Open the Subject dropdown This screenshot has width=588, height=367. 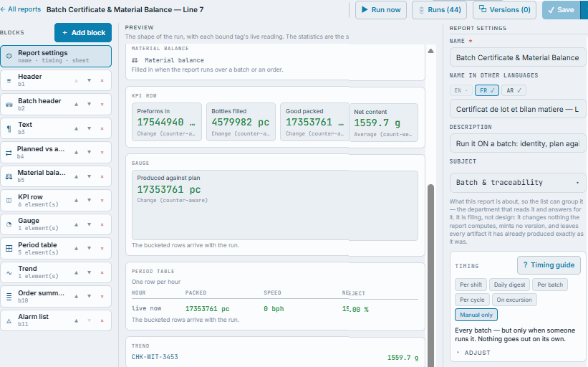pyautogui.click(x=518, y=182)
